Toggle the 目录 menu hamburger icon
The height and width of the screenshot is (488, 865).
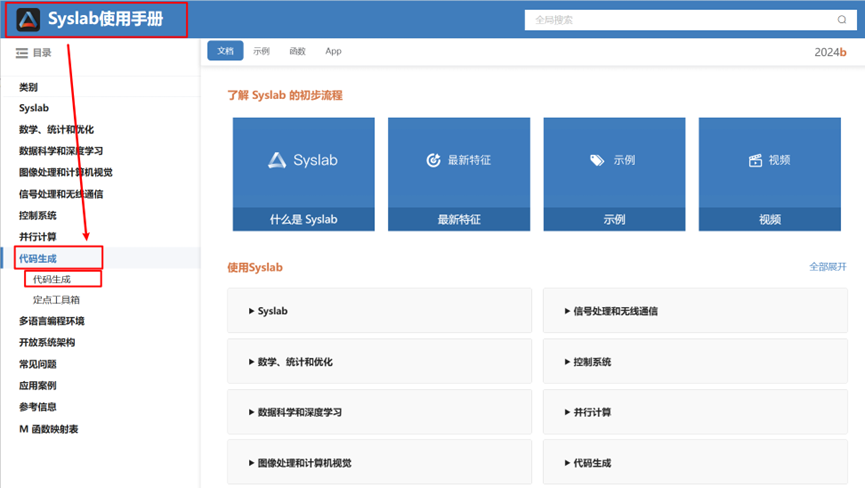tap(22, 53)
